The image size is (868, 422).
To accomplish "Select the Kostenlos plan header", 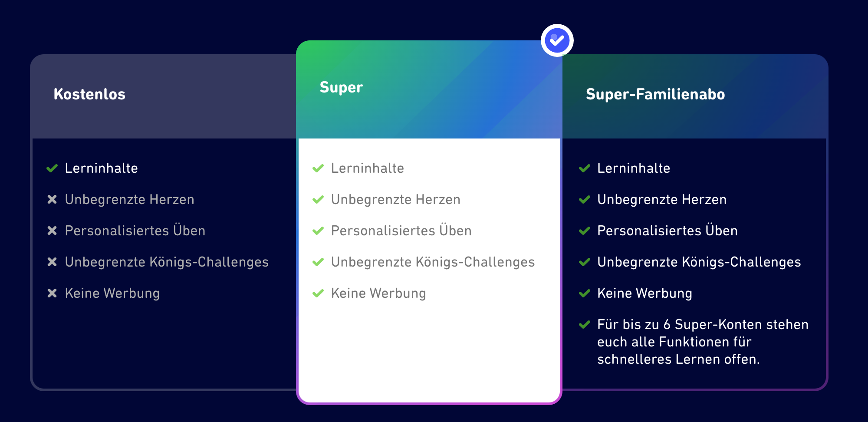I will 164,96.
